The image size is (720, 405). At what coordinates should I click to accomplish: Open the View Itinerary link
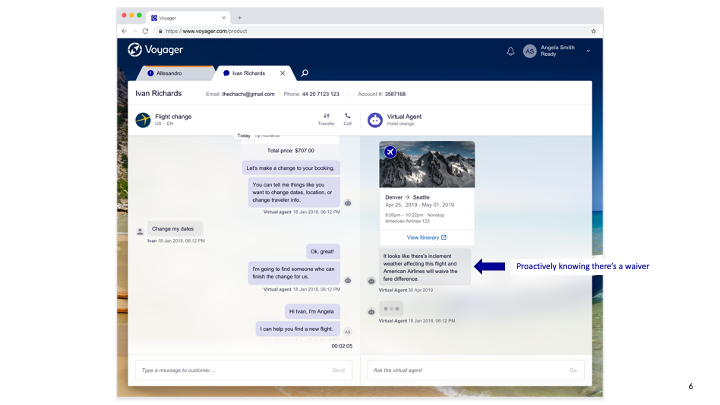pos(427,237)
